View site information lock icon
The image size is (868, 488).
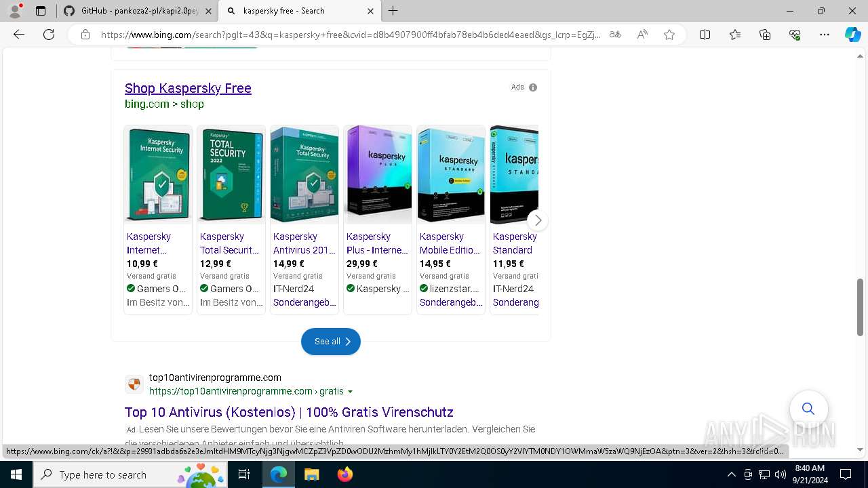(85, 35)
